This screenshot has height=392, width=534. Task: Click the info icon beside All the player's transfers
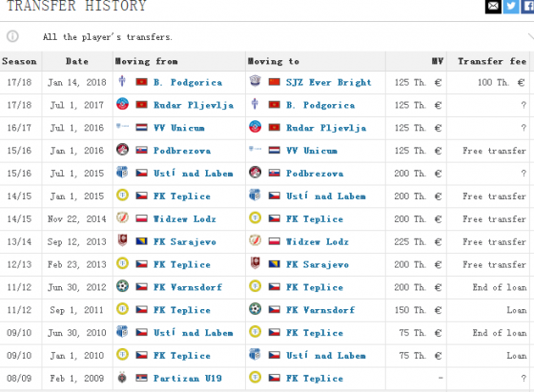point(12,36)
